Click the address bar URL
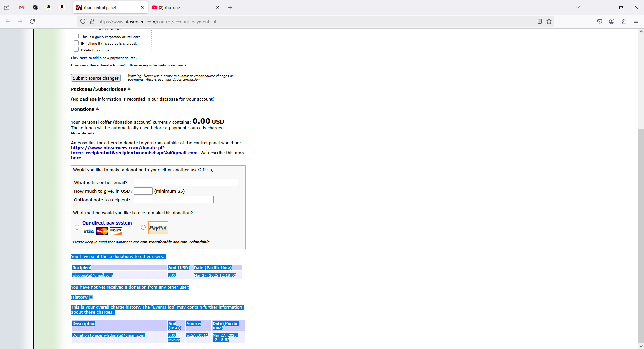 157,22
